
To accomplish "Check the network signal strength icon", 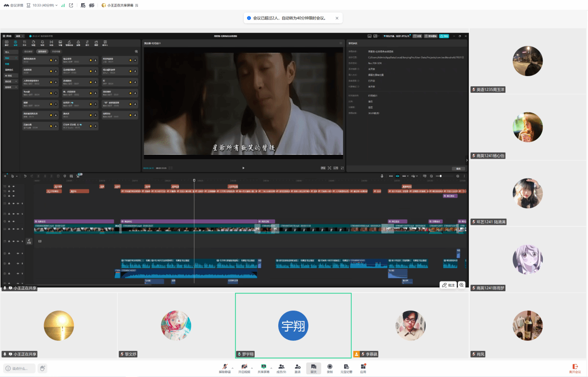I will point(63,5).
